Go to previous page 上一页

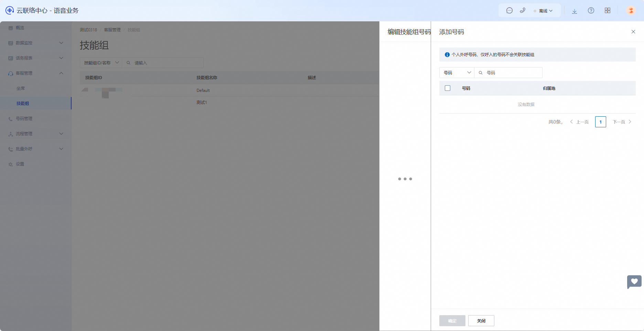pyautogui.click(x=579, y=122)
